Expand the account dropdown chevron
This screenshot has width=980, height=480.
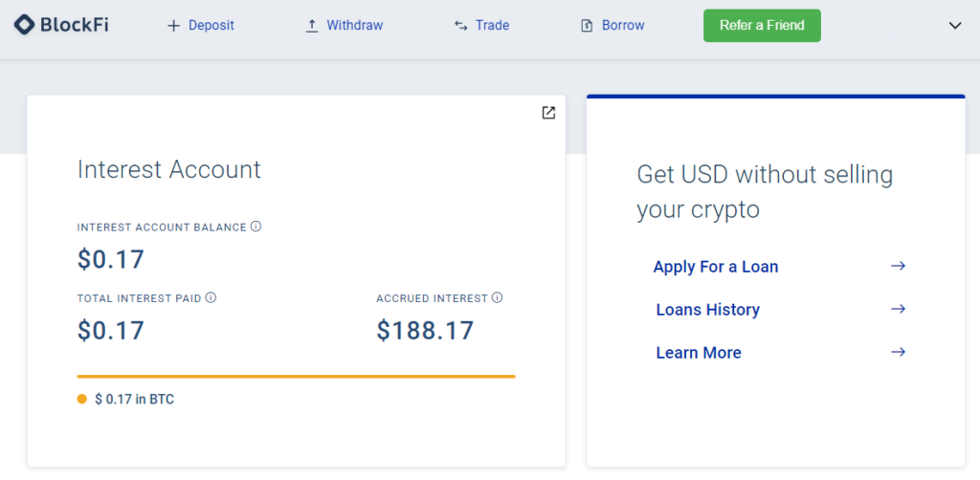[955, 26]
